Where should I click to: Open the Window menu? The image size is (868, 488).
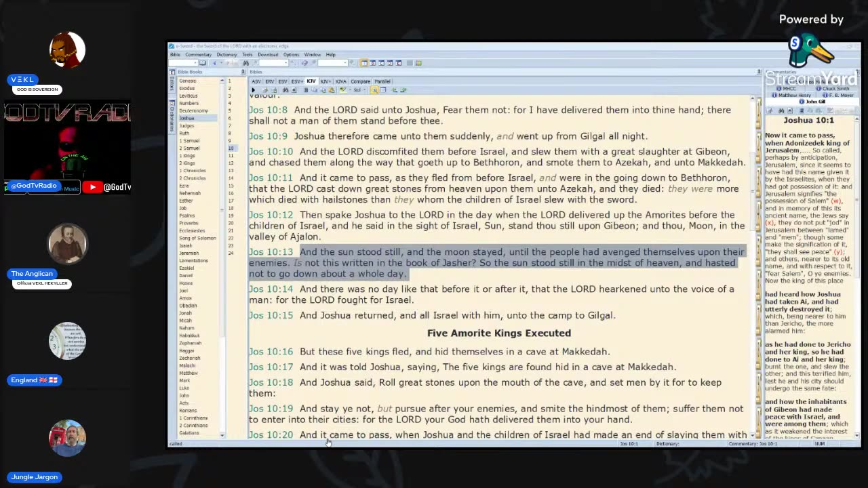(313, 55)
